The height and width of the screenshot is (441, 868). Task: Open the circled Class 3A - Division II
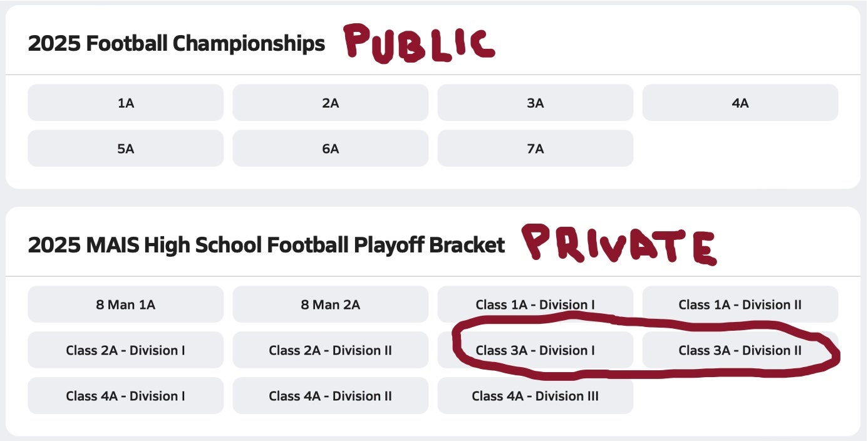pos(740,350)
